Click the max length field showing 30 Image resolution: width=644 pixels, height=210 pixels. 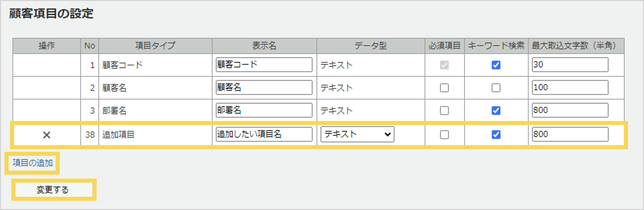(570, 65)
